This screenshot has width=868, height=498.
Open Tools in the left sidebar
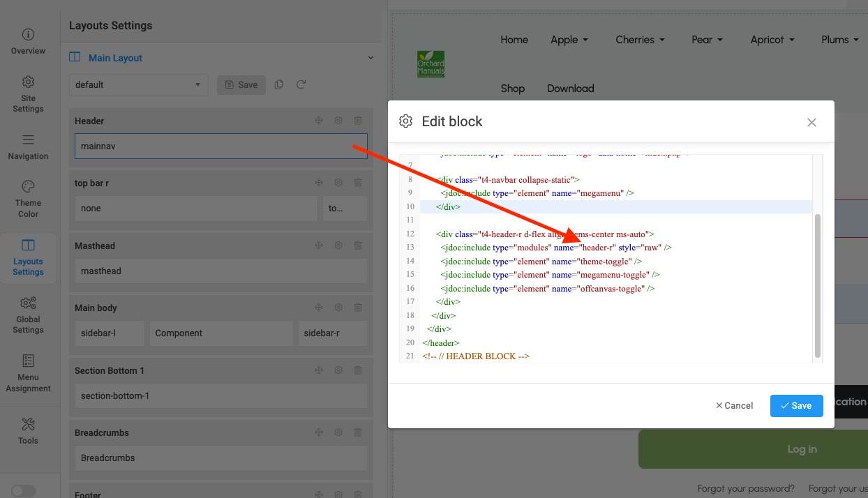click(x=28, y=431)
